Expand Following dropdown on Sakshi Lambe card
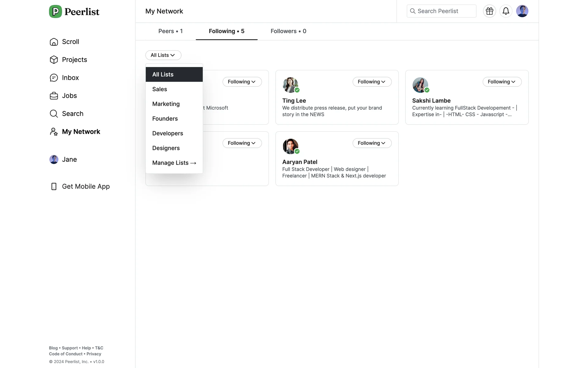Screen dimensions: 588x368 [x=502, y=82]
